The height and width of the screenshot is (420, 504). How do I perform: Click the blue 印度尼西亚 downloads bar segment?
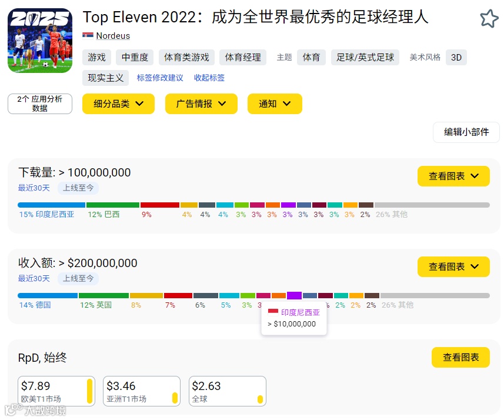(51, 205)
